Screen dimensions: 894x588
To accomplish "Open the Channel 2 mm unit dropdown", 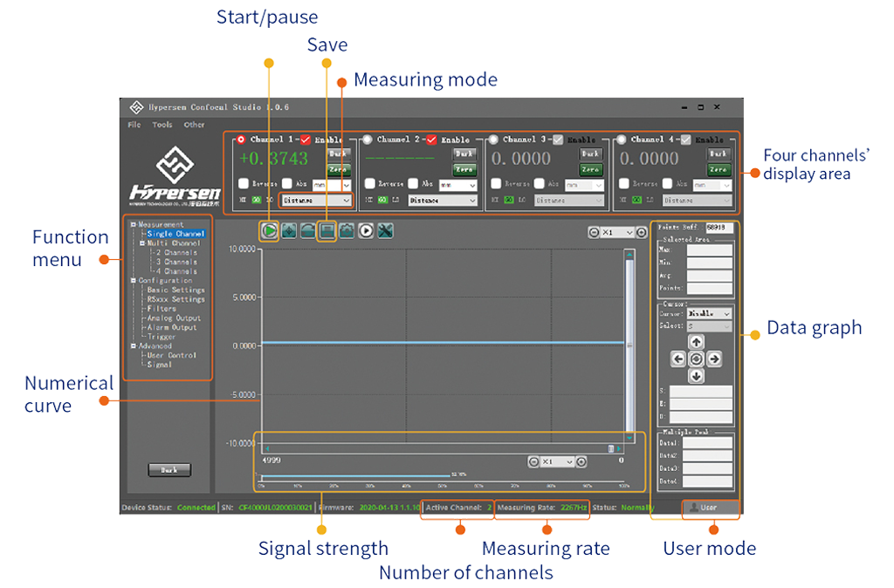I will point(457,185).
